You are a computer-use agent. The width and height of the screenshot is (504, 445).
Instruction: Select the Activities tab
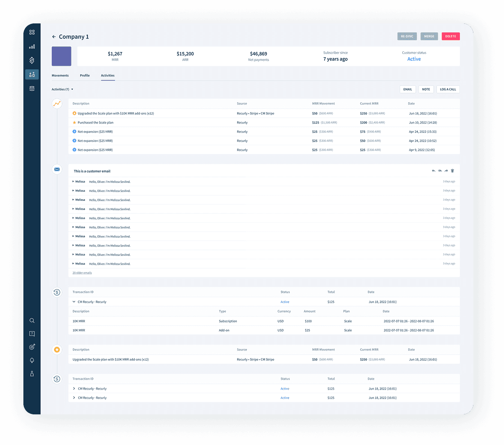[108, 76]
